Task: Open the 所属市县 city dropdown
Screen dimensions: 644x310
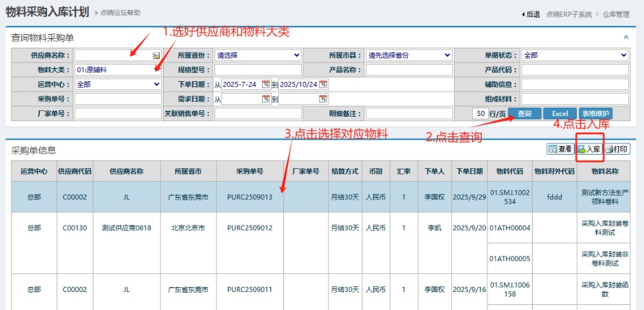Action: pos(410,55)
